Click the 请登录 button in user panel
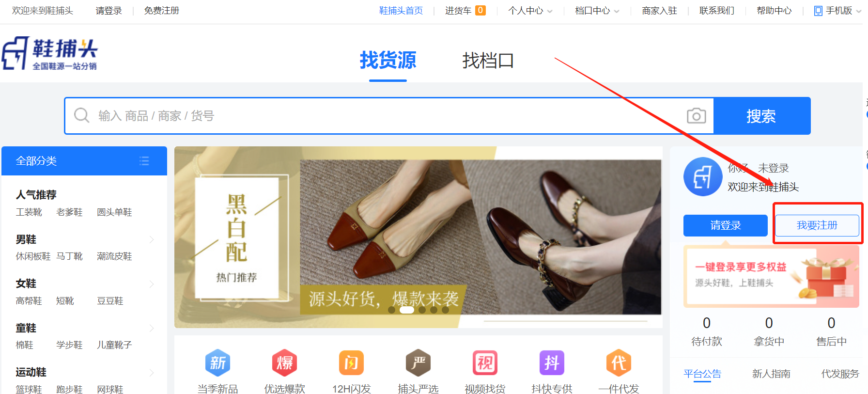The width and height of the screenshot is (868, 394). (725, 225)
